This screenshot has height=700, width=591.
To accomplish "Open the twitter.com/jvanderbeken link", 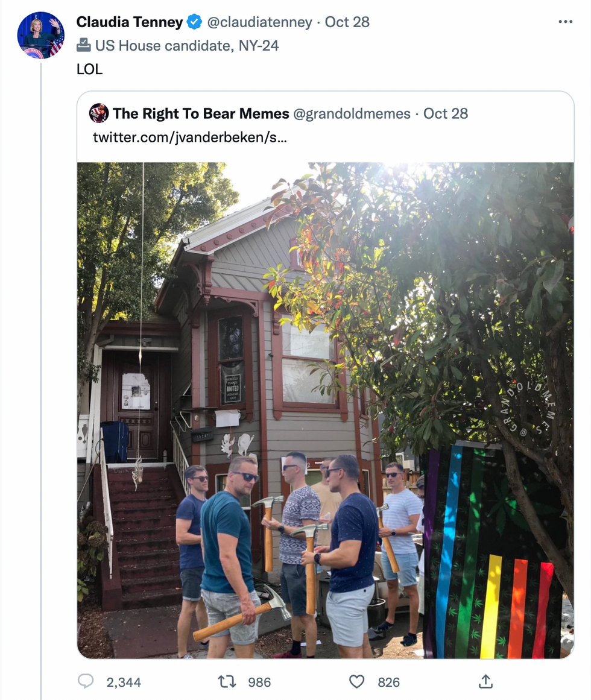I will 190,137.
